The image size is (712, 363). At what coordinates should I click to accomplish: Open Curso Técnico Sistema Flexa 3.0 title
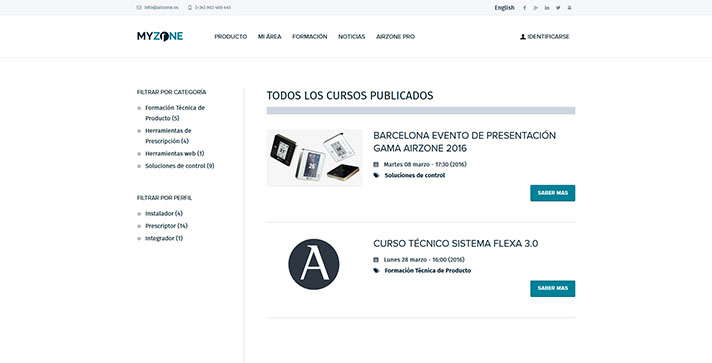coord(455,244)
